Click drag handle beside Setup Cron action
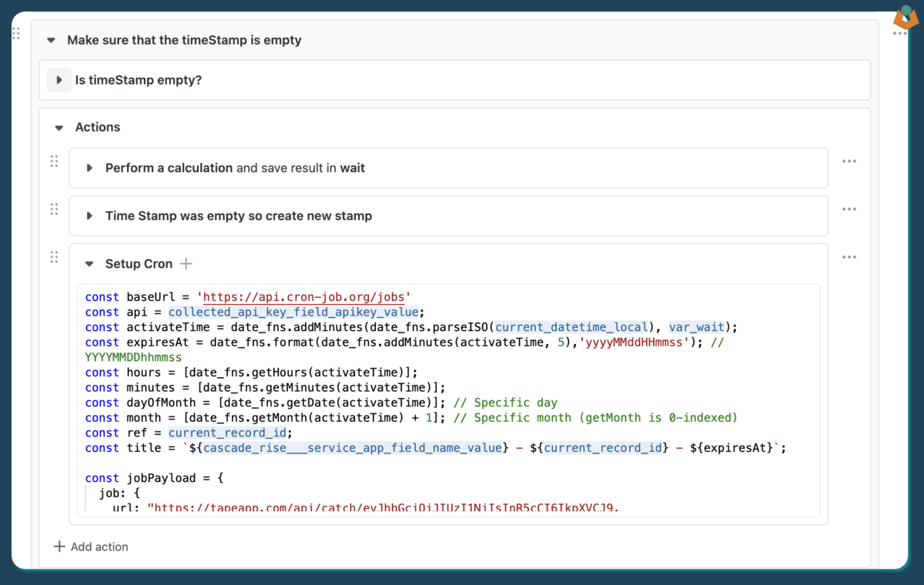Viewport: 924px width, 585px height. point(54,257)
